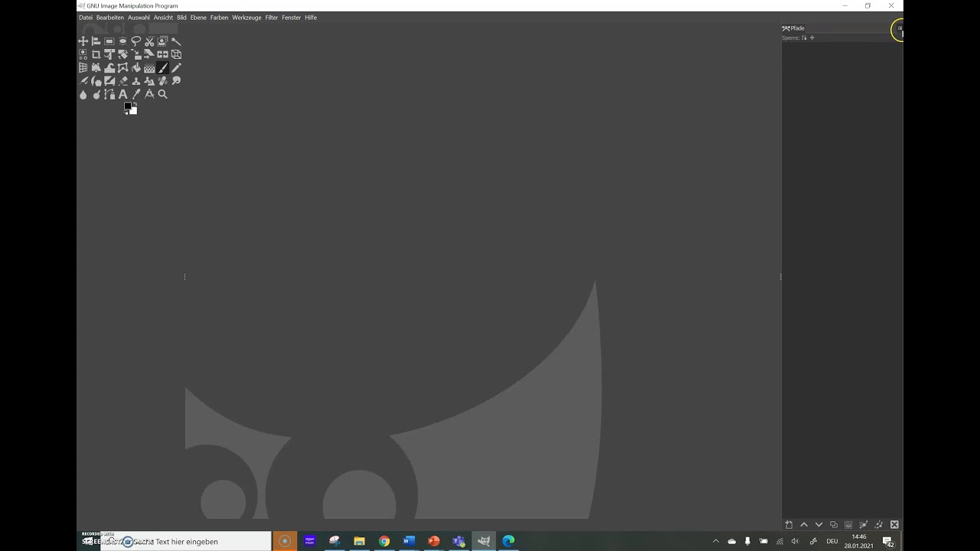Image resolution: width=980 pixels, height=551 pixels.
Task: Open Google Chrome from the taskbar
Action: pyautogui.click(x=384, y=541)
